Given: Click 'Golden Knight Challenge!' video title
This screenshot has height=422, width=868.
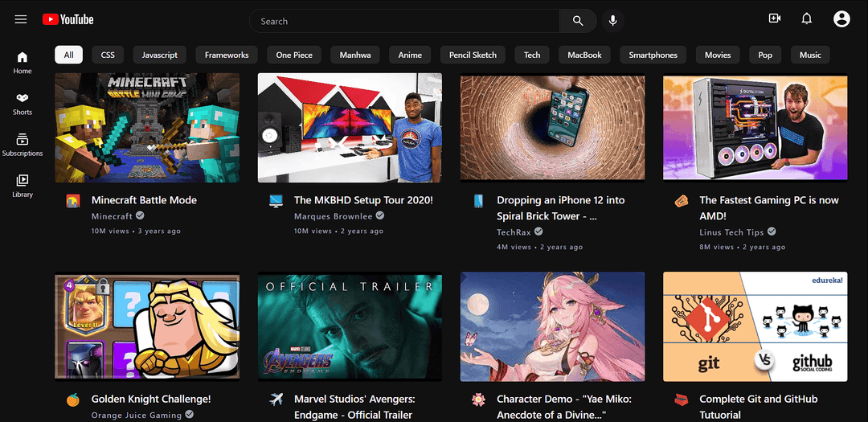Looking at the screenshot, I should pos(151,399).
